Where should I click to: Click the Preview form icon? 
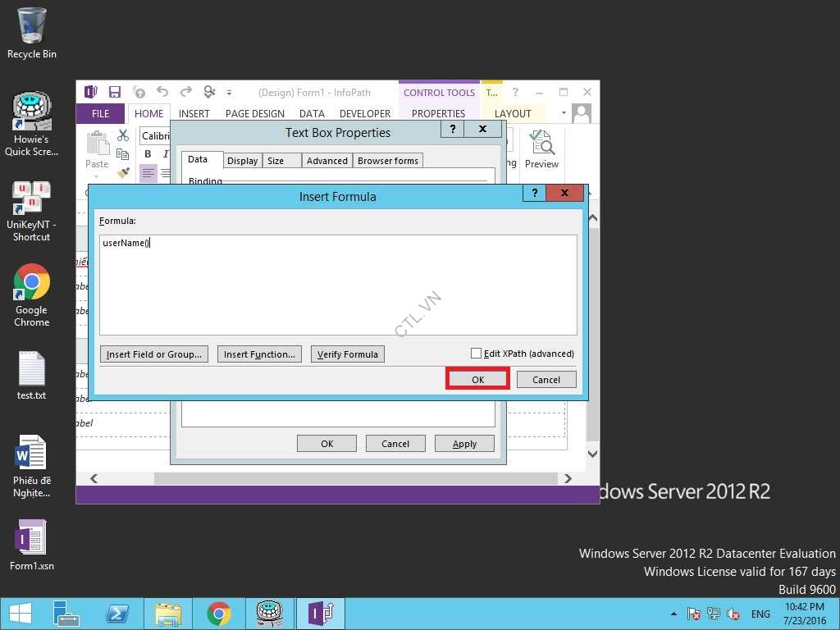tap(541, 148)
